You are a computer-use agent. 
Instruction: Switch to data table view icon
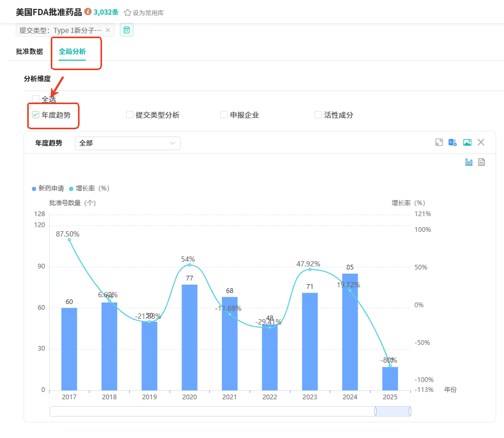[x=481, y=162]
